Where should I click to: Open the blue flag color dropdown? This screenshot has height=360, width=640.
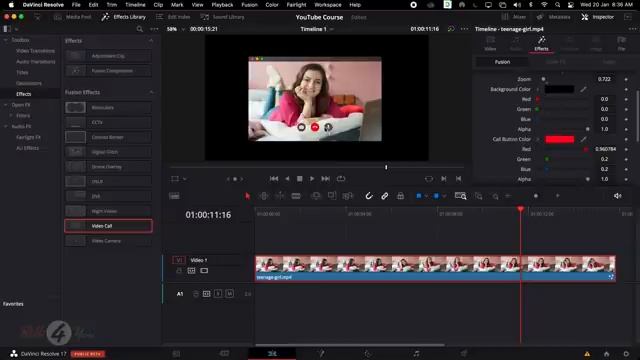426,196
